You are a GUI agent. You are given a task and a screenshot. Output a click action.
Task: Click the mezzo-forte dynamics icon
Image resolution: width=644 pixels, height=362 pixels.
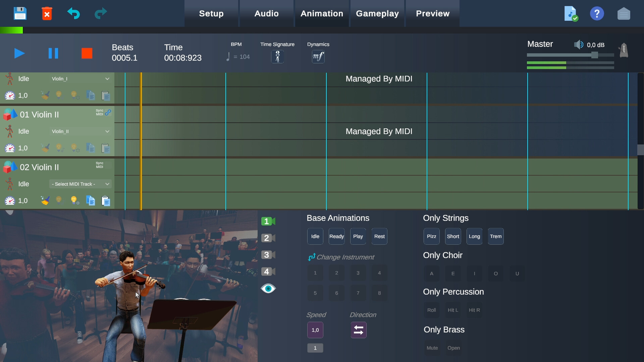click(x=318, y=57)
